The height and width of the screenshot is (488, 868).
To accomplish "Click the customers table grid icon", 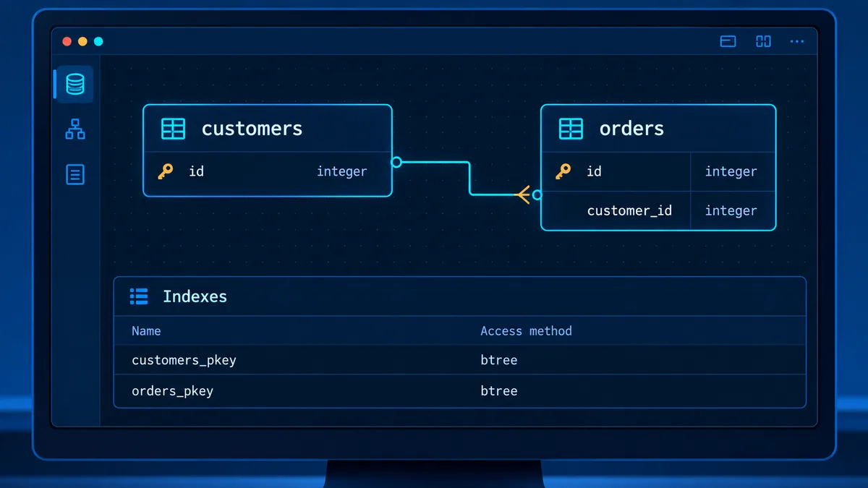I will click(x=173, y=129).
